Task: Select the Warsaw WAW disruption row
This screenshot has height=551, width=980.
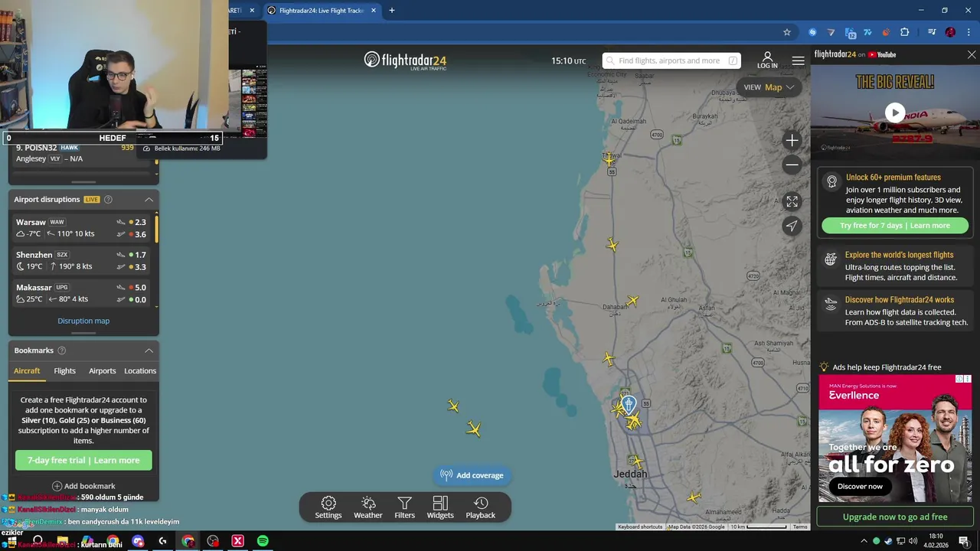Action: (81, 228)
